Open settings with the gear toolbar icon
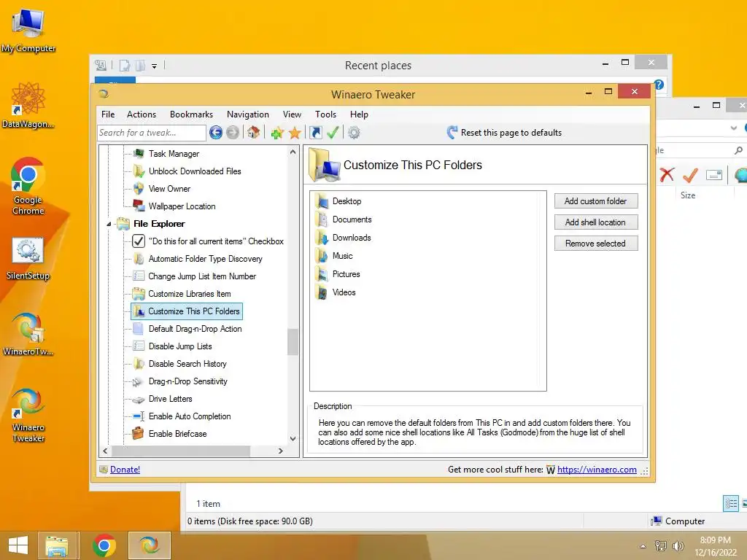This screenshot has height=560, width=747. point(354,133)
